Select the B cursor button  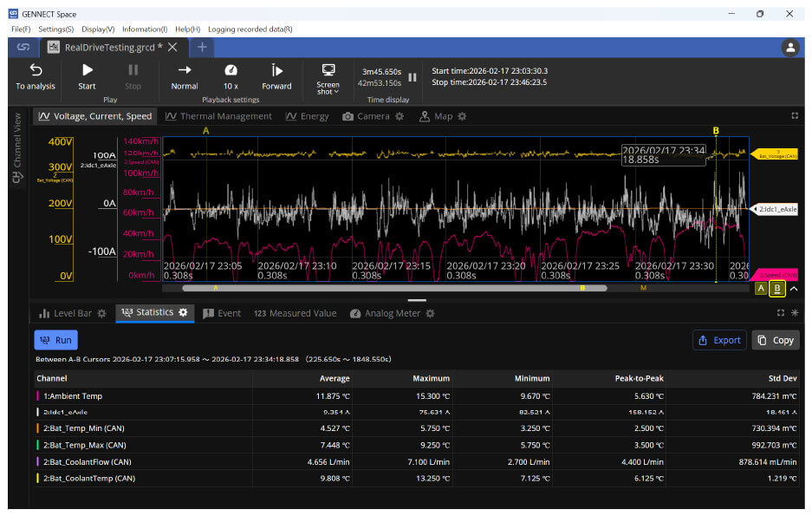tap(776, 289)
